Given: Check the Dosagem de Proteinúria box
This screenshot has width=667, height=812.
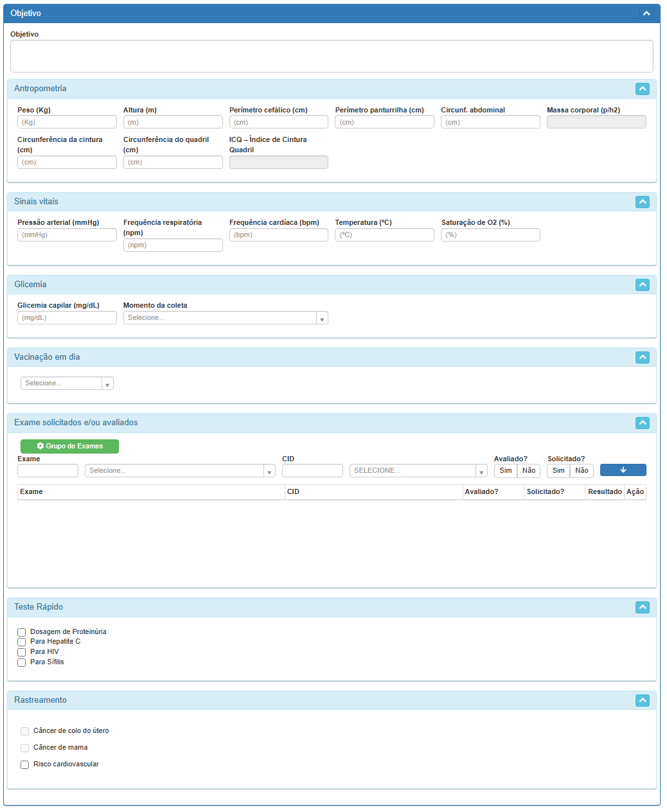Looking at the screenshot, I should pos(22,632).
